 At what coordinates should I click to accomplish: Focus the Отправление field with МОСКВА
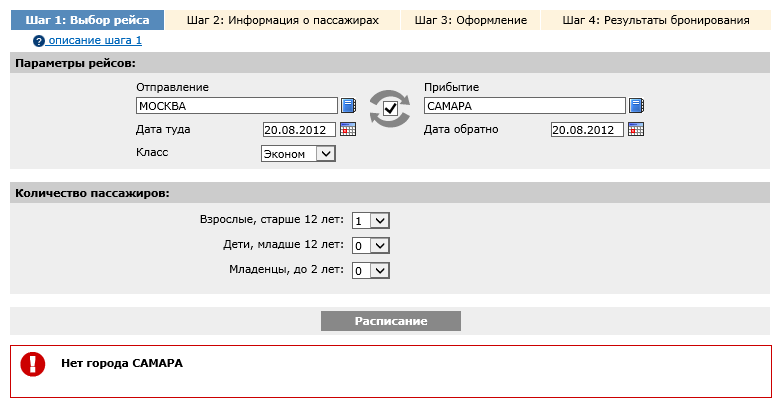237,106
